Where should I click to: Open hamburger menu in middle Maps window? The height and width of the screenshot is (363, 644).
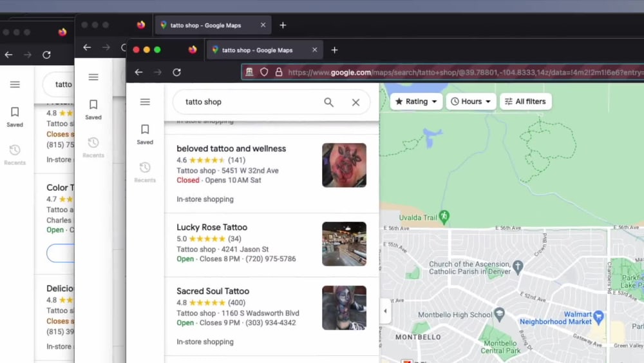pos(93,77)
